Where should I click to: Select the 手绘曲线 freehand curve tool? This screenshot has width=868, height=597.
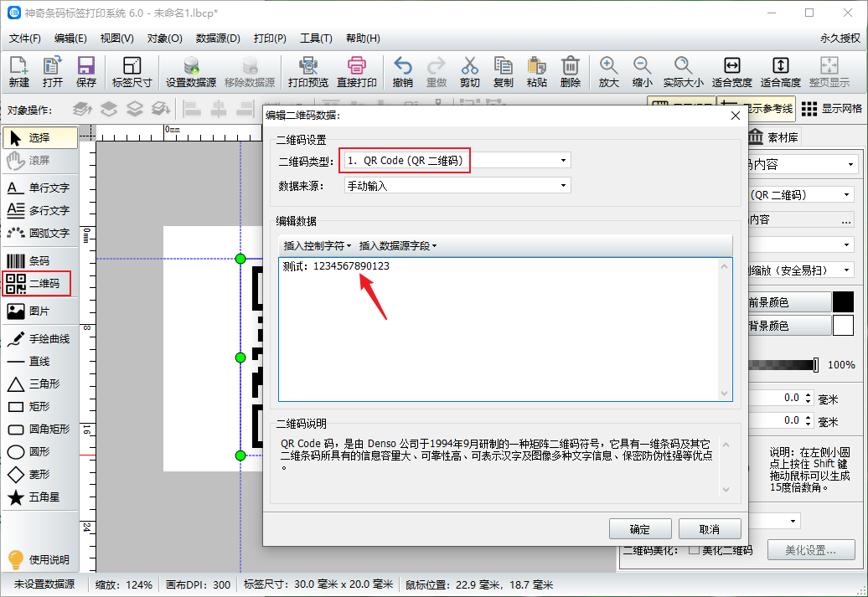click(x=40, y=339)
